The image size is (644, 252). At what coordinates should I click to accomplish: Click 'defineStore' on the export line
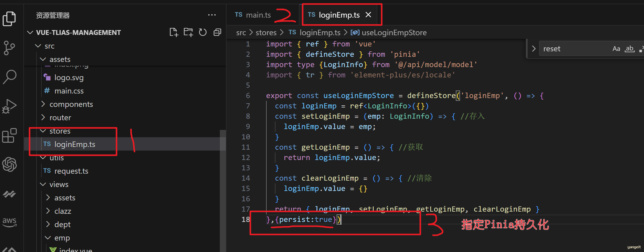tap(431, 96)
